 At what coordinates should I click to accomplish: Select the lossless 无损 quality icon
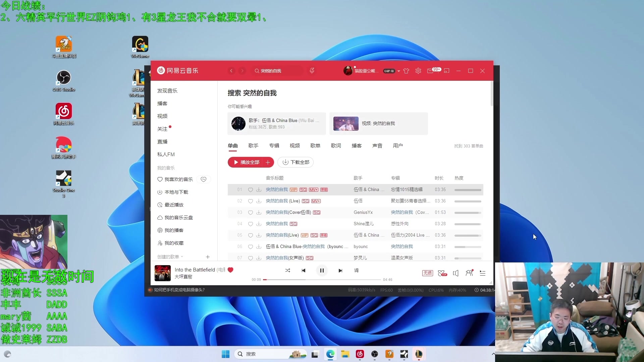(428, 273)
